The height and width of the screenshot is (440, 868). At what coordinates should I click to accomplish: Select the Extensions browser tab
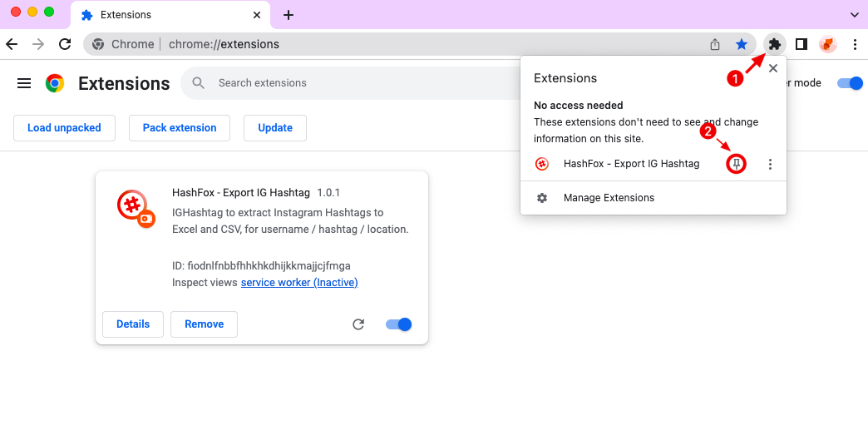click(x=171, y=15)
